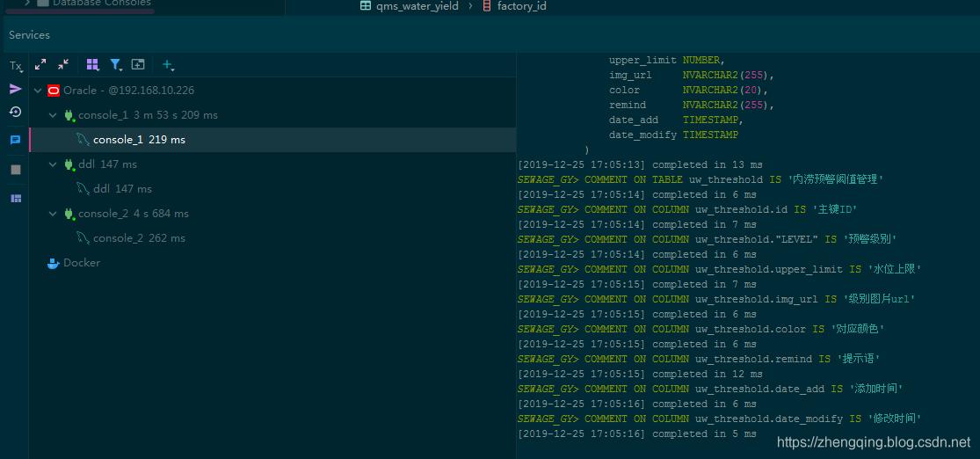Click the blue speech-bubble icon in side toolbar
This screenshot has width=980, height=459.
[16, 140]
